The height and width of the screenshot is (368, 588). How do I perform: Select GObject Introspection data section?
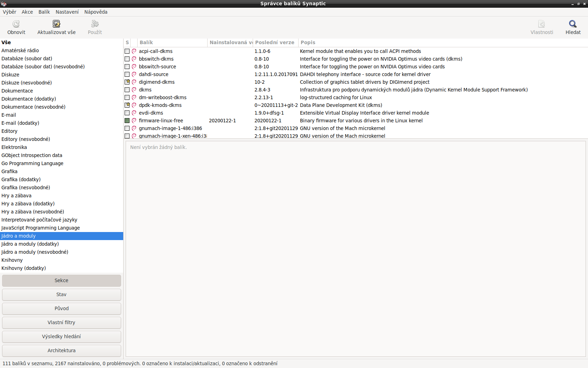(x=62, y=155)
